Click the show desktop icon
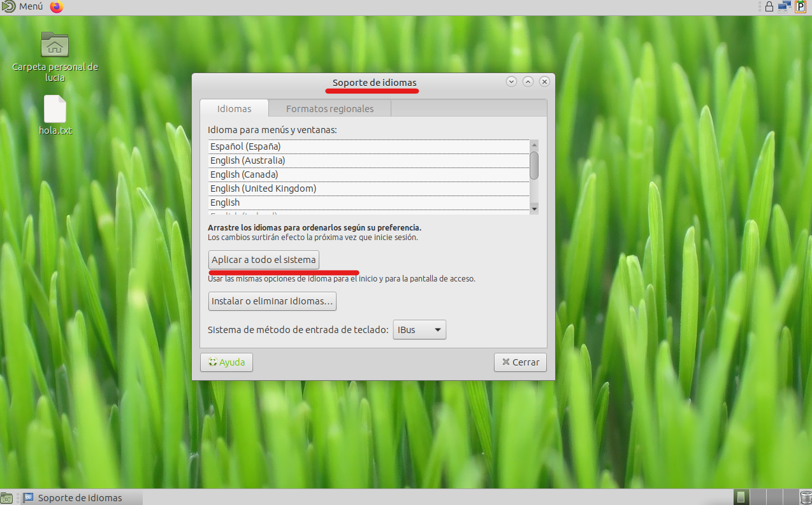 click(7, 498)
